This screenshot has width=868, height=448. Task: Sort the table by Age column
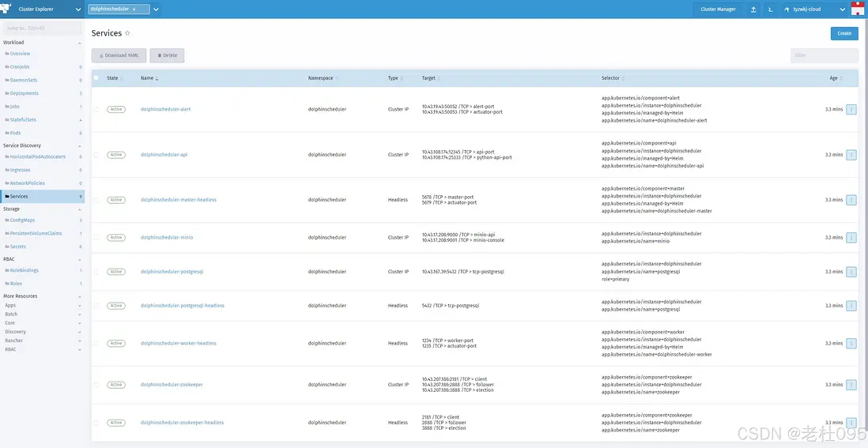pos(836,78)
